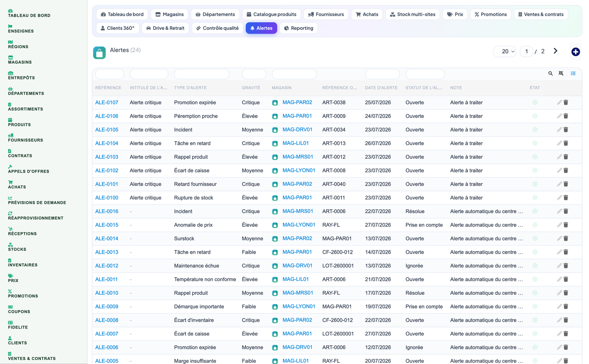Screen dimensions: 589x364
Task: Click the add new alert plus icon
Action: click(576, 52)
